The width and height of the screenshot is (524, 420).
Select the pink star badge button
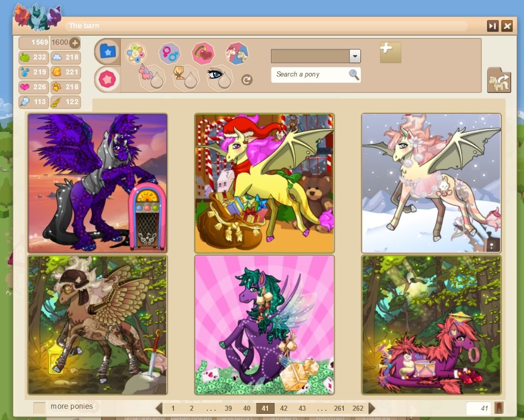107,80
